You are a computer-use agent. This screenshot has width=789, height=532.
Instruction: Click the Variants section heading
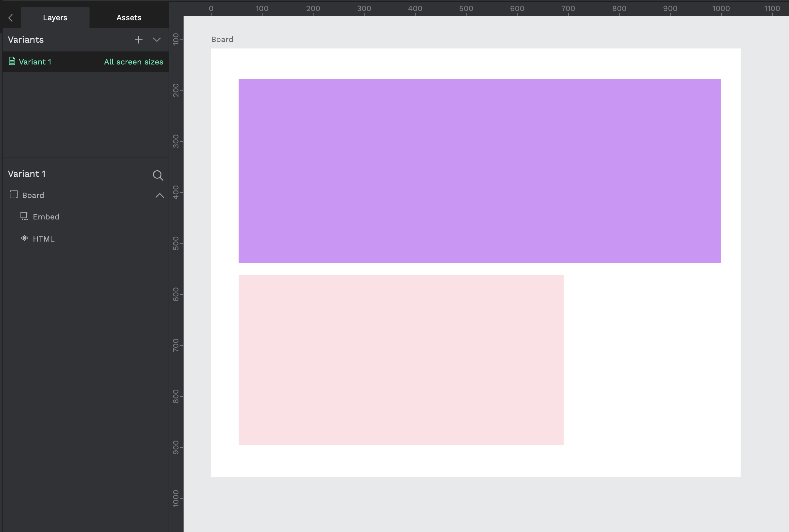coord(26,40)
